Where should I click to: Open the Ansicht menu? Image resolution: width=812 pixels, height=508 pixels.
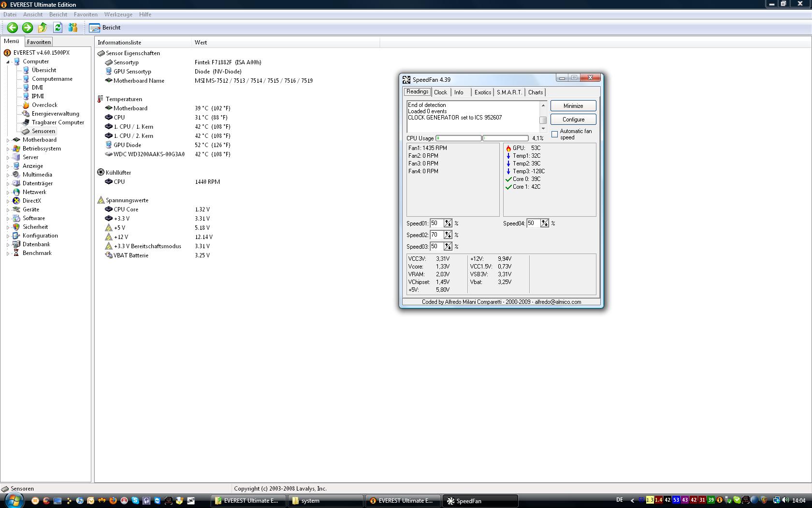[33, 15]
